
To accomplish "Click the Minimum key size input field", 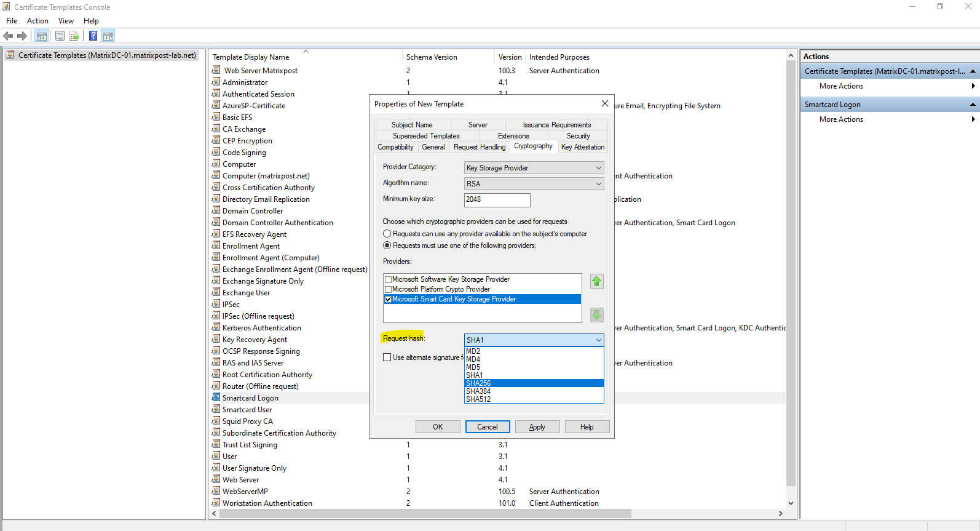I will click(x=497, y=200).
